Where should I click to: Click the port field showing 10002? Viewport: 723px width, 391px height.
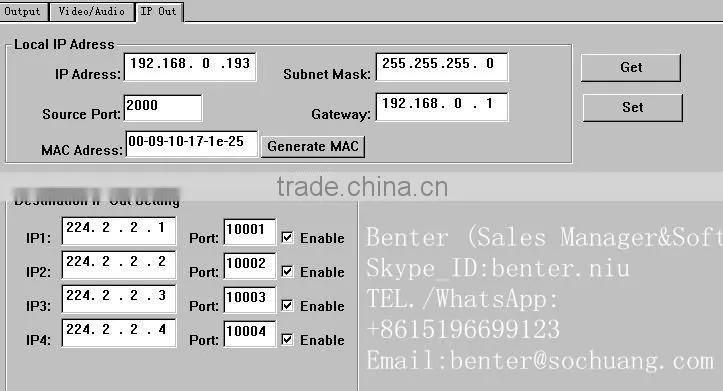coord(250,266)
